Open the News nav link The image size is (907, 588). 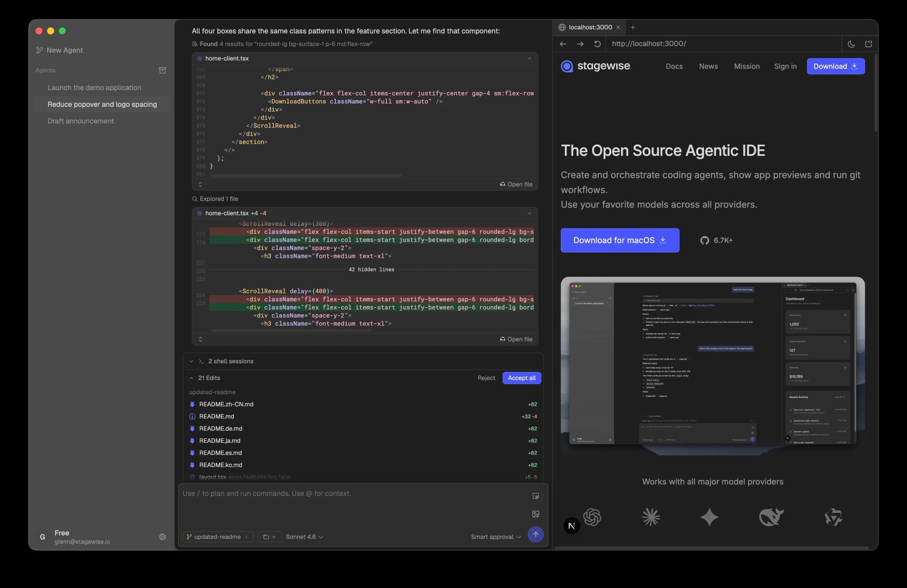(x=708, y=66)
